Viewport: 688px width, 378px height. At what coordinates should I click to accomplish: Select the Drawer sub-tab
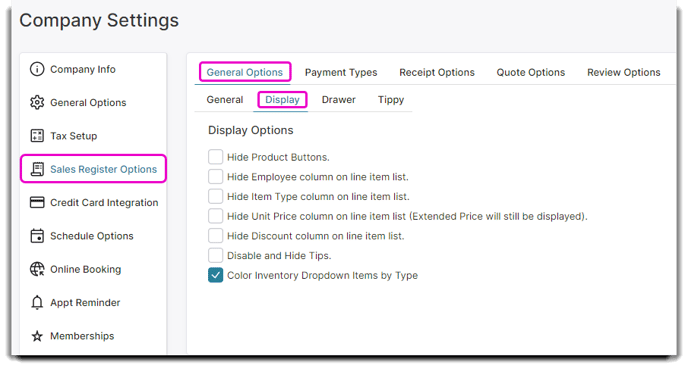click(338, 100)
